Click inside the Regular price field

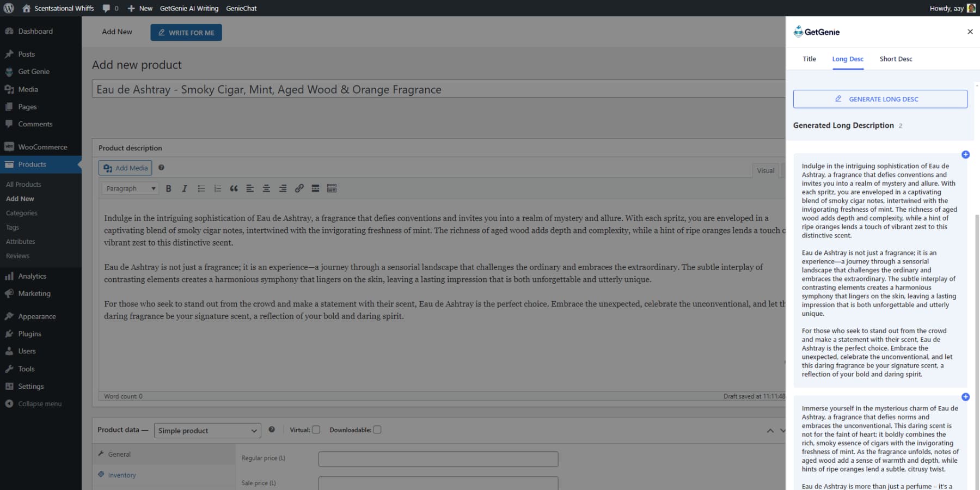tap(438, 458)
